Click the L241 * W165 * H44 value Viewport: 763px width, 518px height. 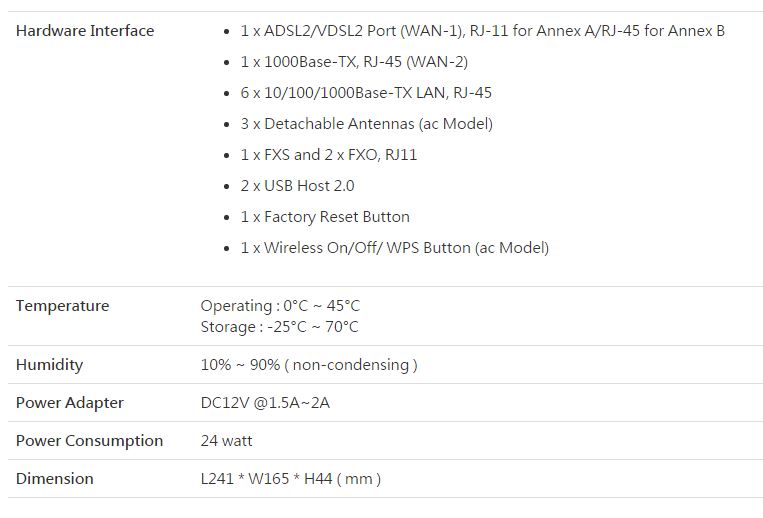[290, 479]
